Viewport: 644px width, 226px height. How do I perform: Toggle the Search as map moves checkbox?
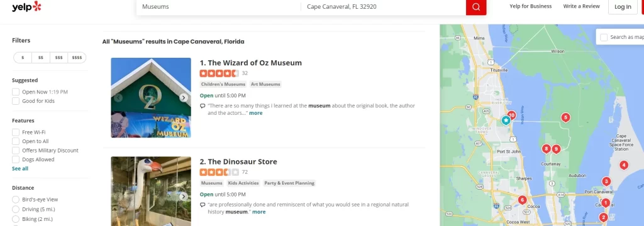click(x=604, y=37)
